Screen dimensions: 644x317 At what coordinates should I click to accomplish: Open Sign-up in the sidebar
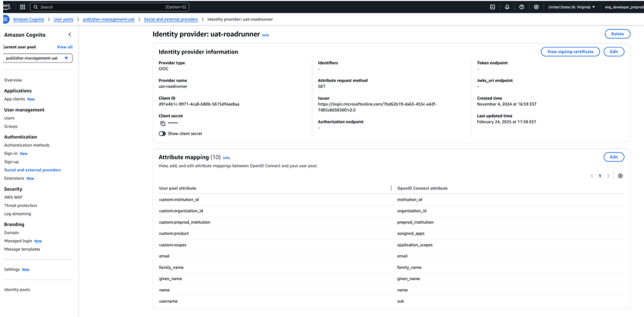coord(12,162)
